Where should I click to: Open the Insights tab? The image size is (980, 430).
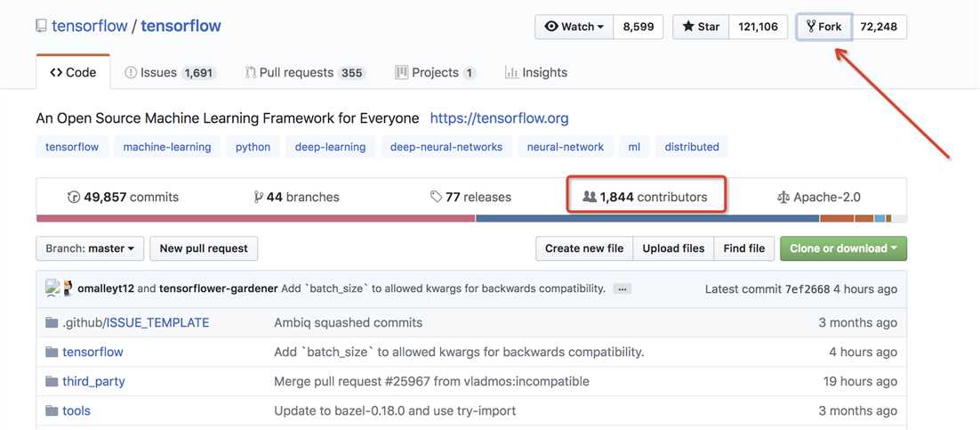536,73
